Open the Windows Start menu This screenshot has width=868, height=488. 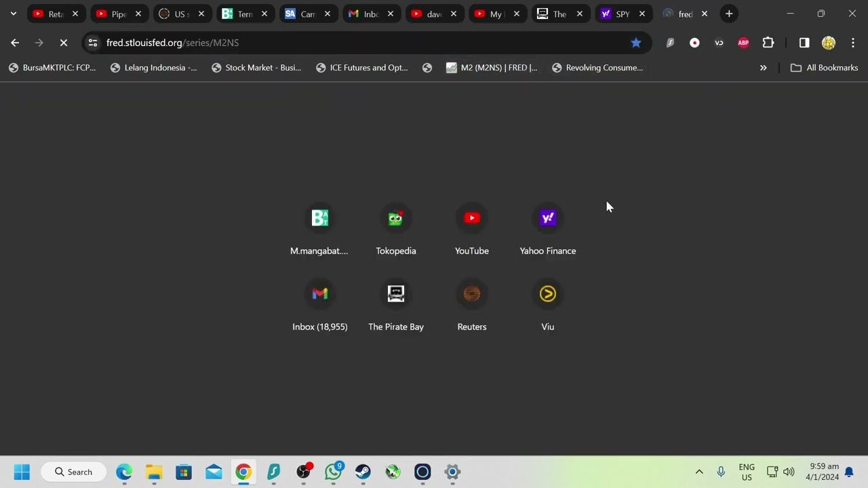tap(22, 472)
